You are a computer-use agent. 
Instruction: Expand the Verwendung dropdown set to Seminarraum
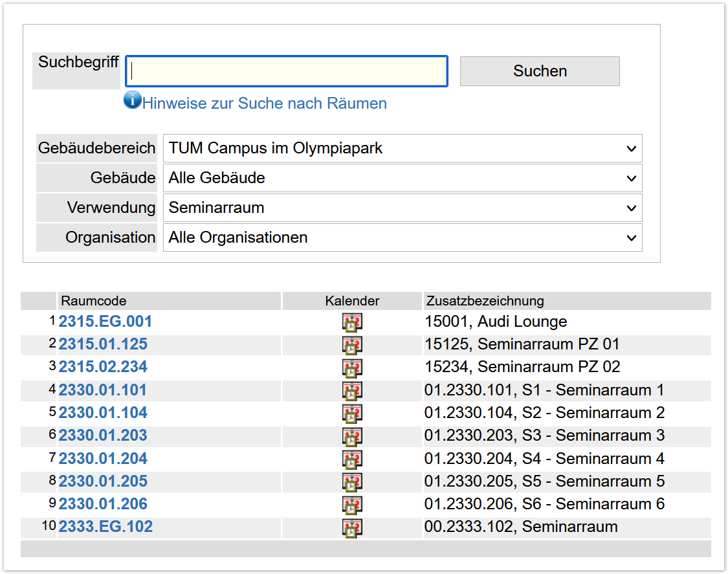[x=402, y=208]
